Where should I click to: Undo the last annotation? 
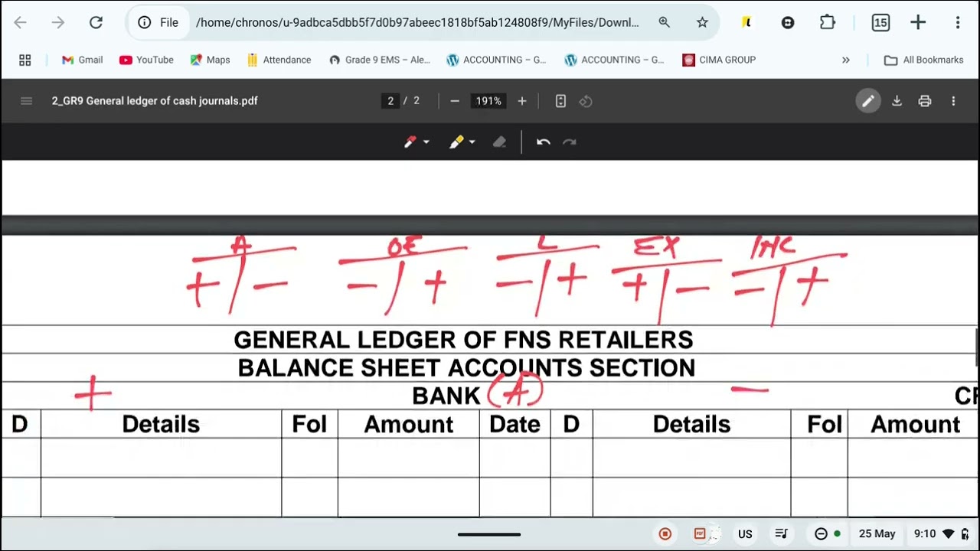tap(544, 142)
